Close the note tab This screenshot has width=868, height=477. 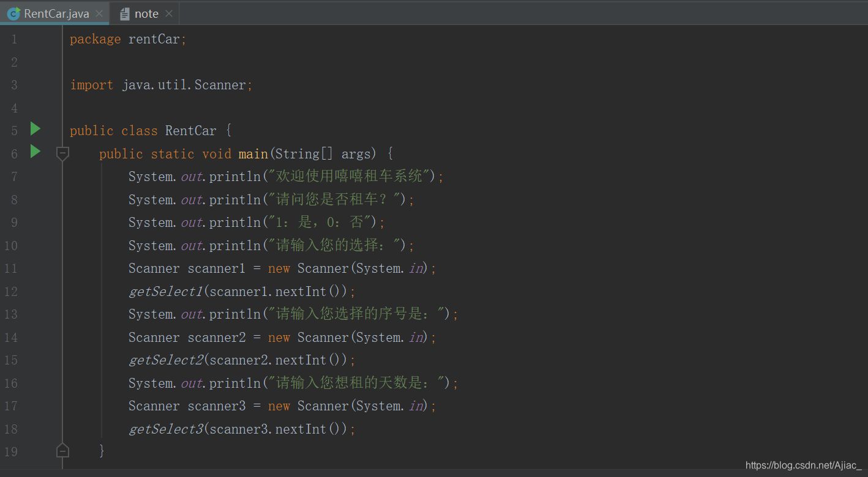(169, 13)
